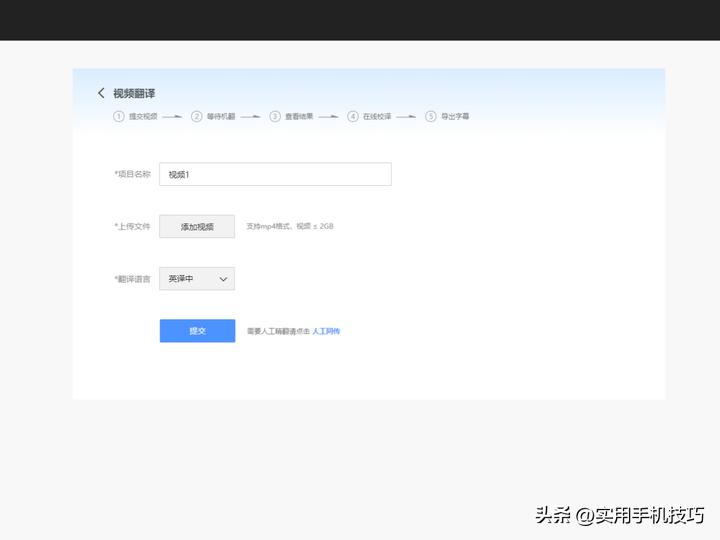Click the 支持mp4格式 hint text

click(290, 227)
